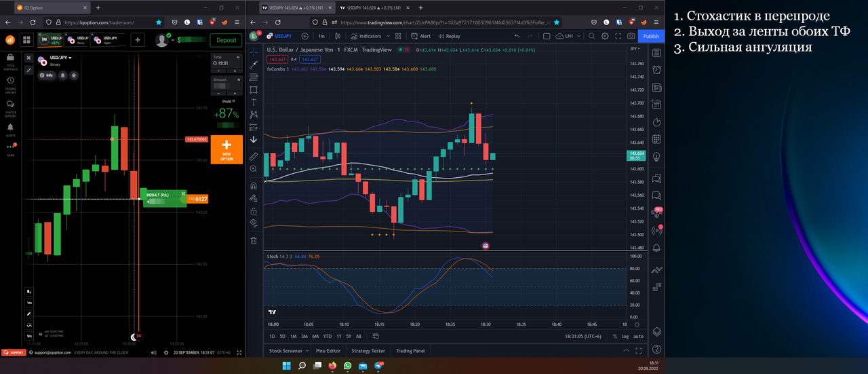The width and height of the screenshot is (868, 374).
Task: Toggle log scale on chart
Action: click(x=625, y=336)
